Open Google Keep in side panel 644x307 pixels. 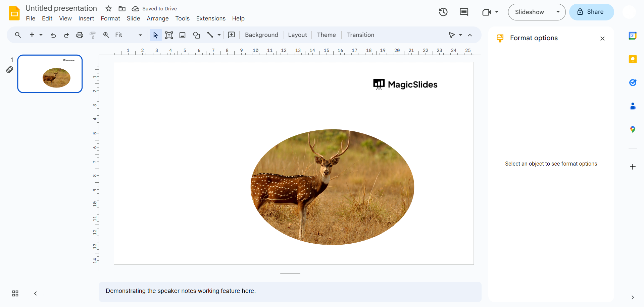click(633, 59)
